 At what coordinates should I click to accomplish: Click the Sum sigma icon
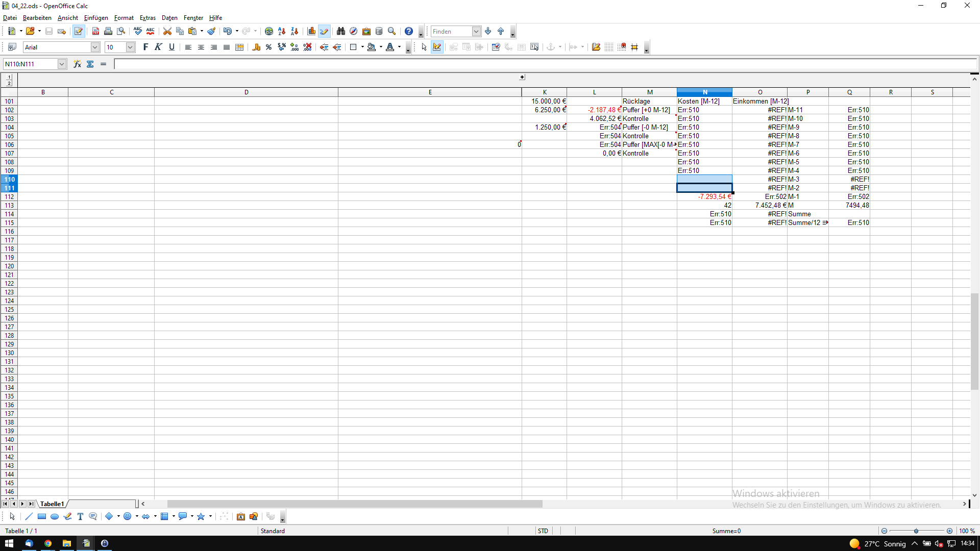[90, 64]
